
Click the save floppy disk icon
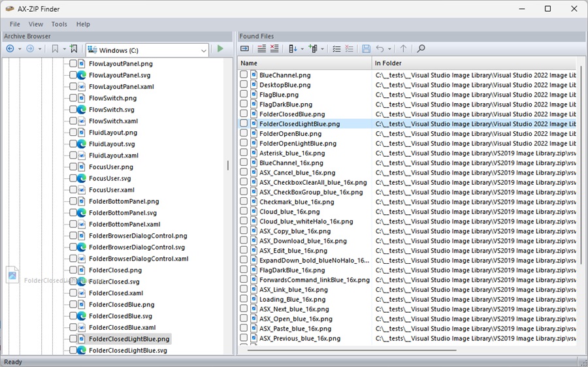(x=367, y=49)
